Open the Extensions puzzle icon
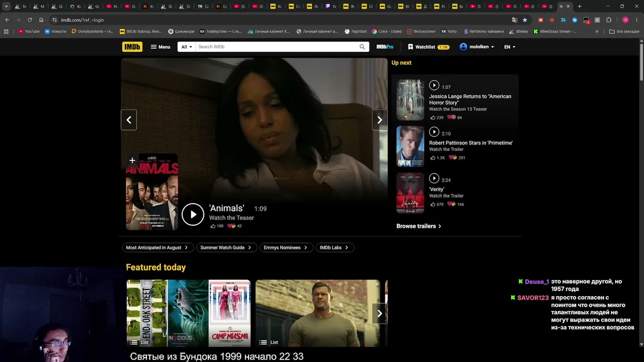 click(x=608, y=20)
